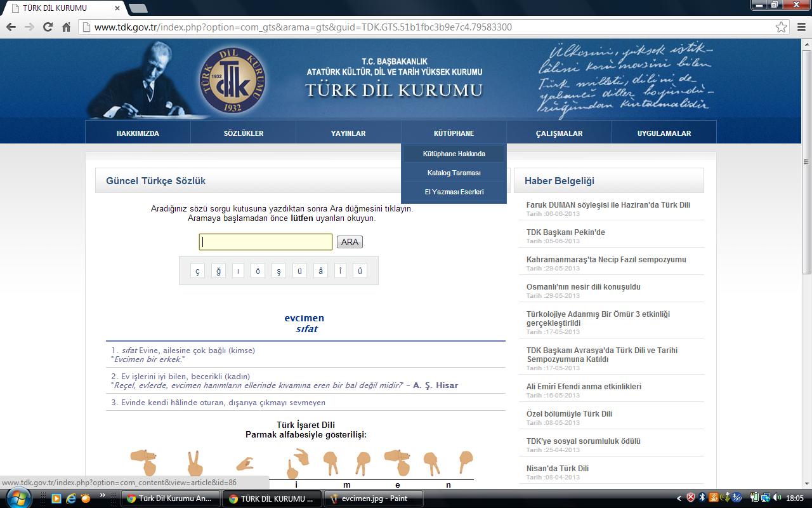
Task: Open power battery tray icon
Action: point(755,498)
